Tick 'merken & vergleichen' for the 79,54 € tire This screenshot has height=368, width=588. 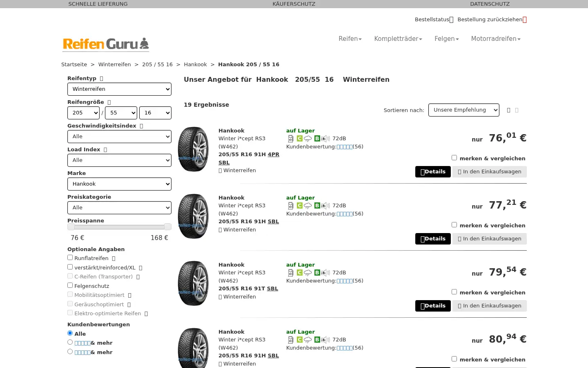coord(454,292)
